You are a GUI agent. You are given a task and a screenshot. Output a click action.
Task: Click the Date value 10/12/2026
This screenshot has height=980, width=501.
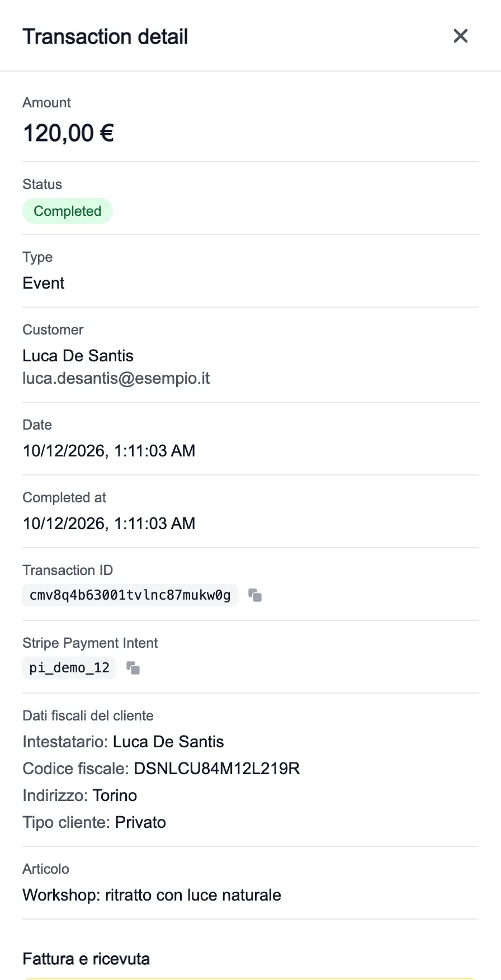point(109,451)
